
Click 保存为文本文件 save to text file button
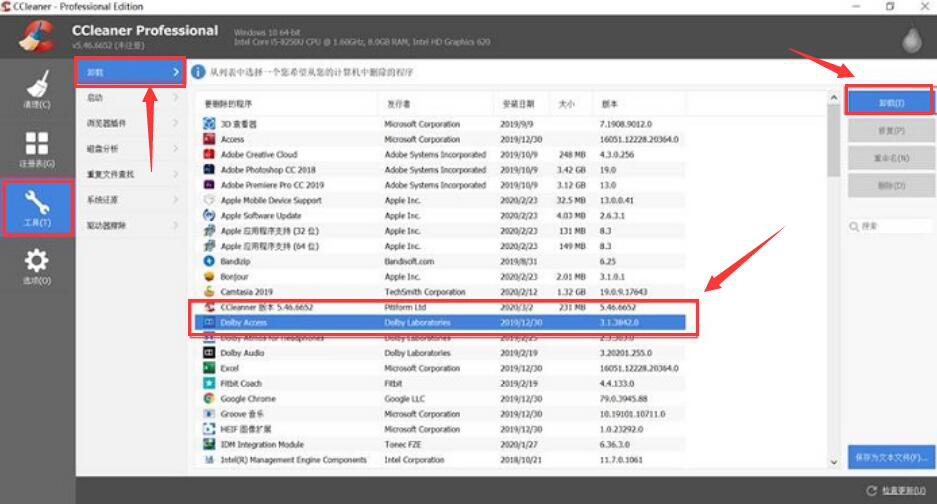[891, 457]
